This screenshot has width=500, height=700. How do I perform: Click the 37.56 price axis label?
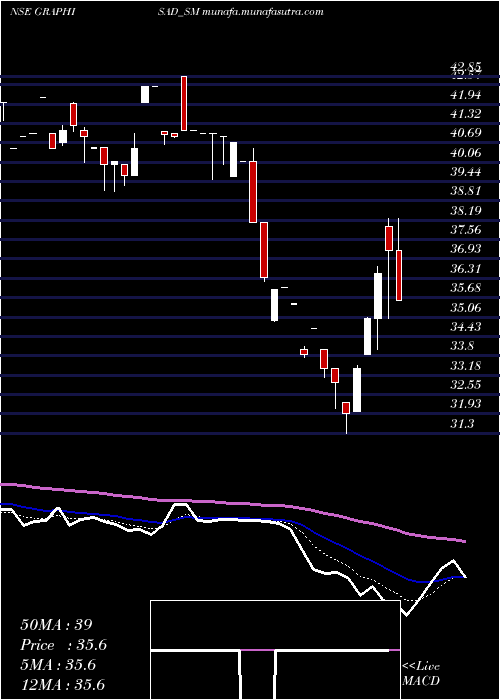click(466, 230)
